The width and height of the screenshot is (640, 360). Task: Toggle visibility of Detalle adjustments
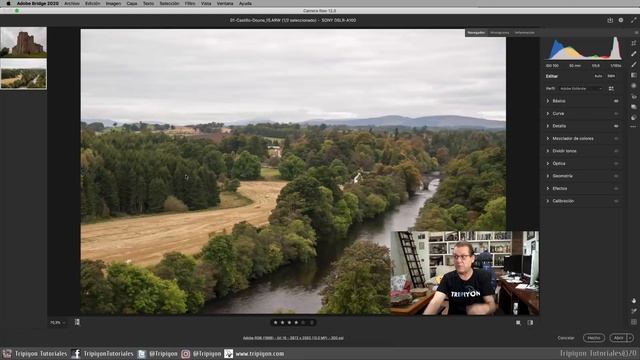click(616, 126)
